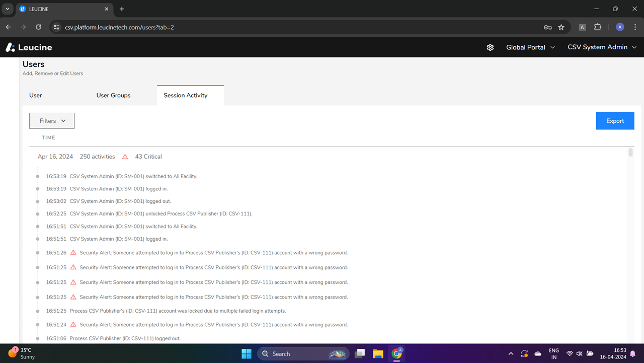Select the 16:53:02 logged out entry
The image size is (644, 363).
coord(109,201)
